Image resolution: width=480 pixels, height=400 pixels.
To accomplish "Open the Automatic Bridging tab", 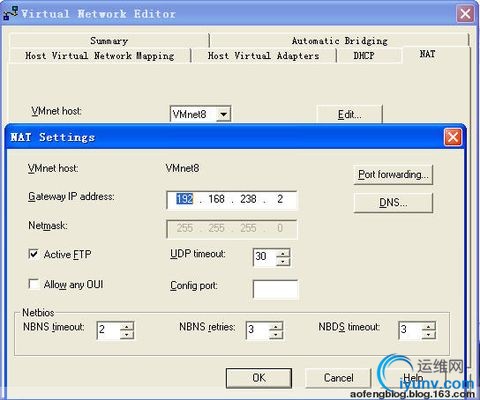I will 339,41.
